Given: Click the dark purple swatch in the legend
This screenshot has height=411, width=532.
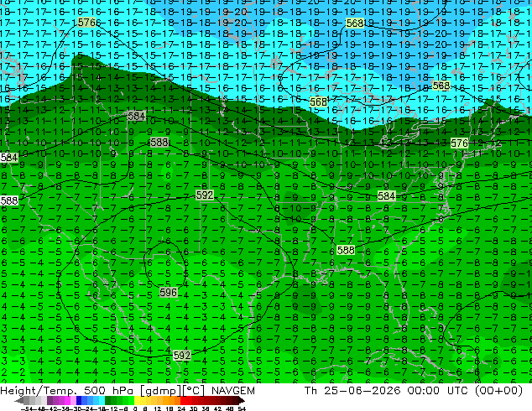Looking at the screenshot, I should (50, 400).
